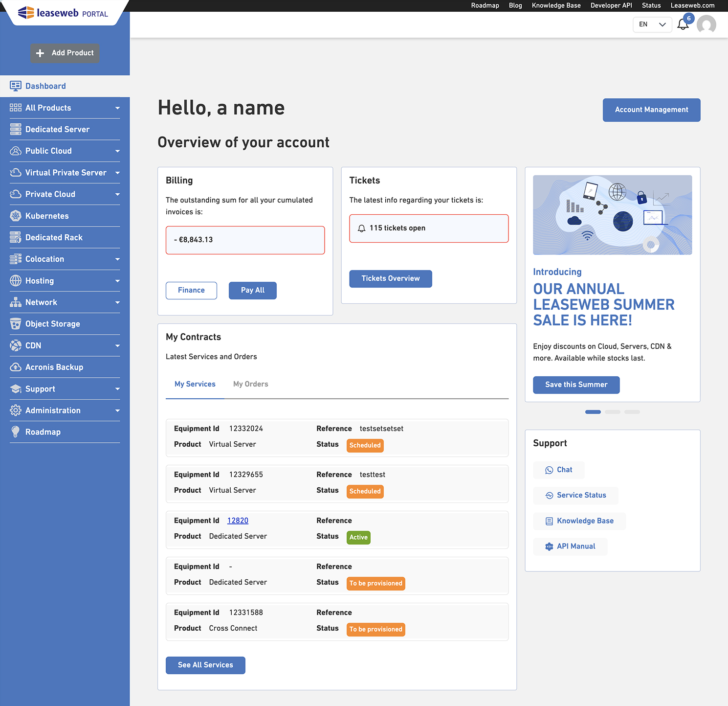Select the first carousel indicator

[593, 412]
